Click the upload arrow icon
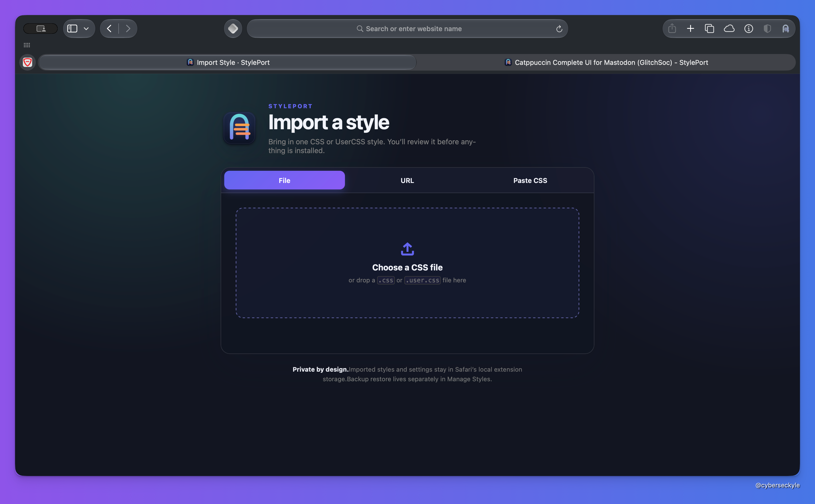815x504 pixels. (407, 249)
